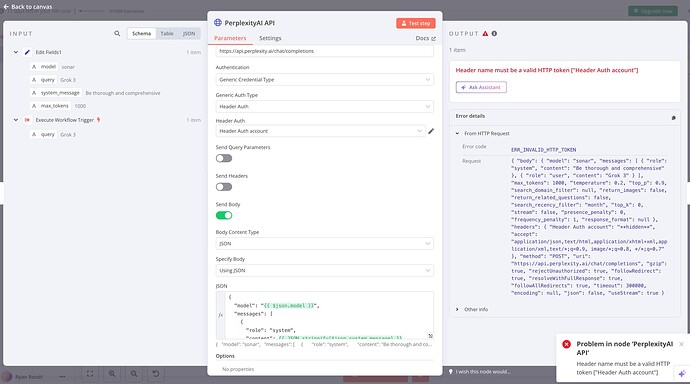Select the system_message field pill
690x384 pixels.
[56, 93]
